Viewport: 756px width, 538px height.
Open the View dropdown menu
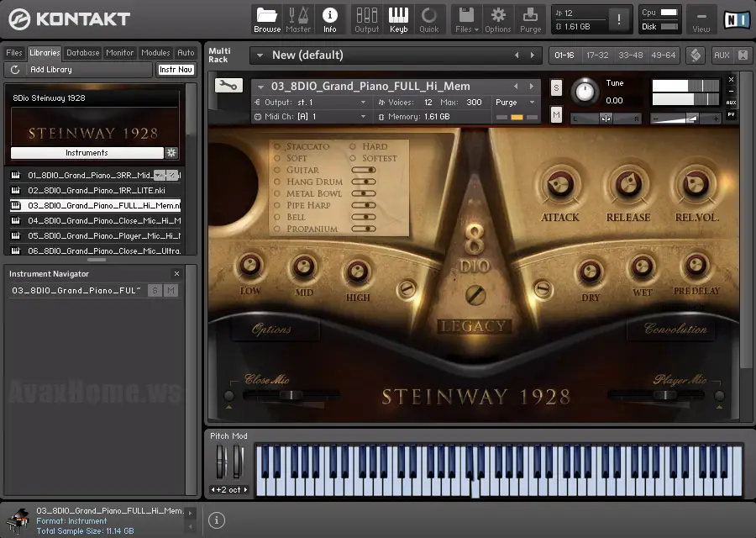pyautogui.click(x=701, y=20)
